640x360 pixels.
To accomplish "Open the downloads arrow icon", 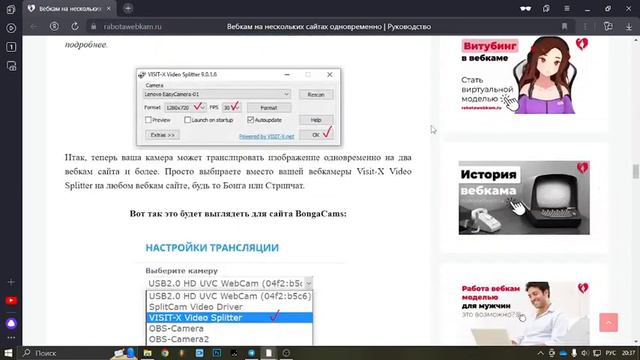I will (x=629, y=27).
